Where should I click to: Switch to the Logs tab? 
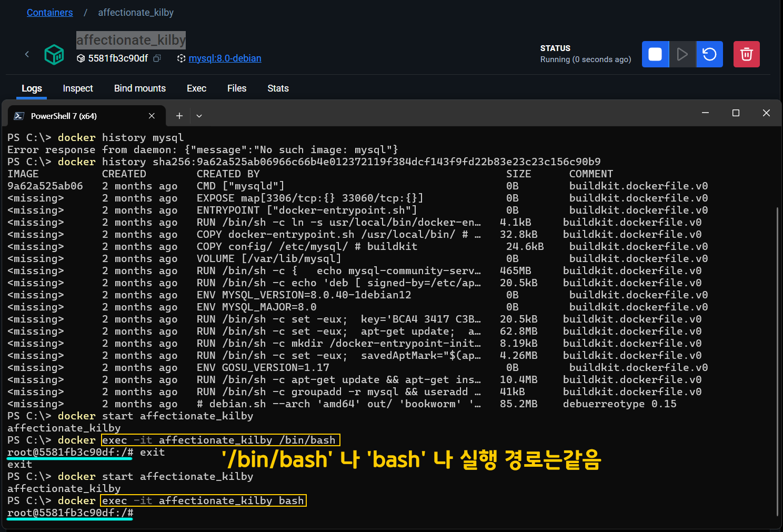[x=32, y=88]
